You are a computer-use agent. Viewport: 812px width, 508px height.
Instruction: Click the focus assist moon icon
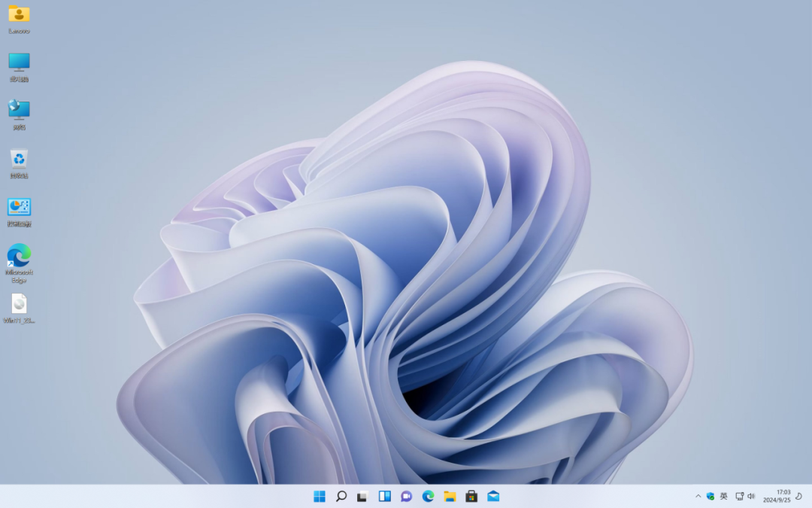click(x=799, y=497)
